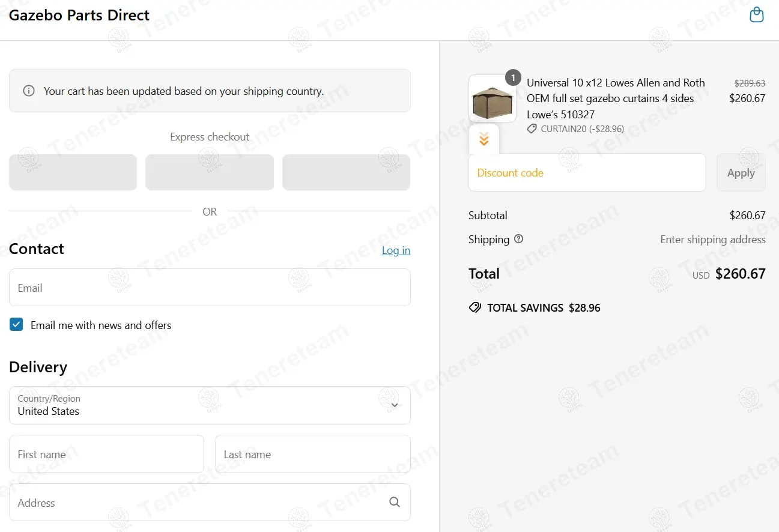Expand the orange double-chevron under product thumbnail
Screen dimensions: 779x532
[484, 140]
